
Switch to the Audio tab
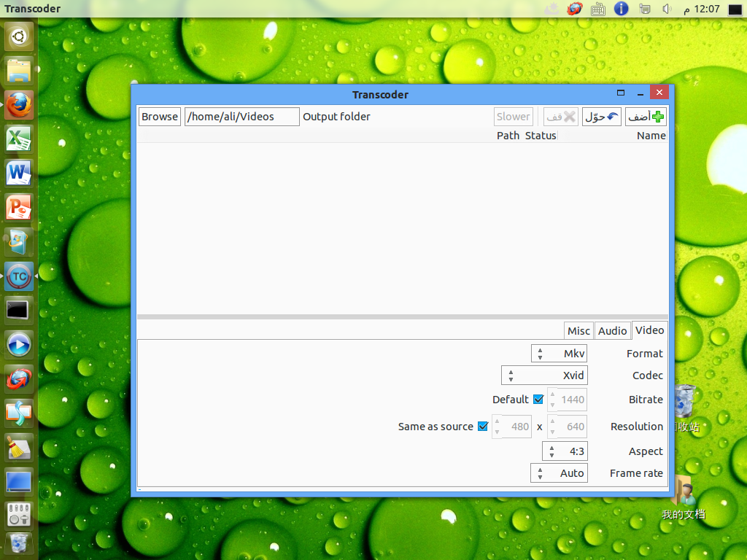[x=612, y=330]
